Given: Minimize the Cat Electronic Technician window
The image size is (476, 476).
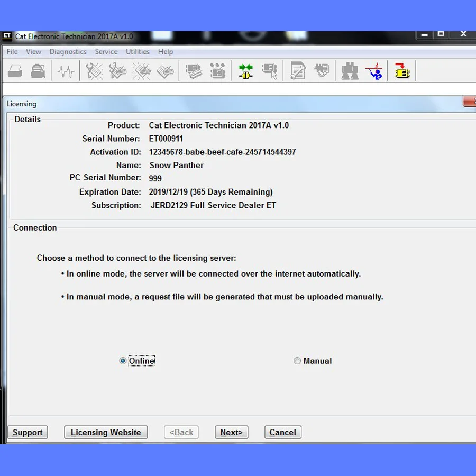Looking at the screenshot, I should (x=425, y=34).
